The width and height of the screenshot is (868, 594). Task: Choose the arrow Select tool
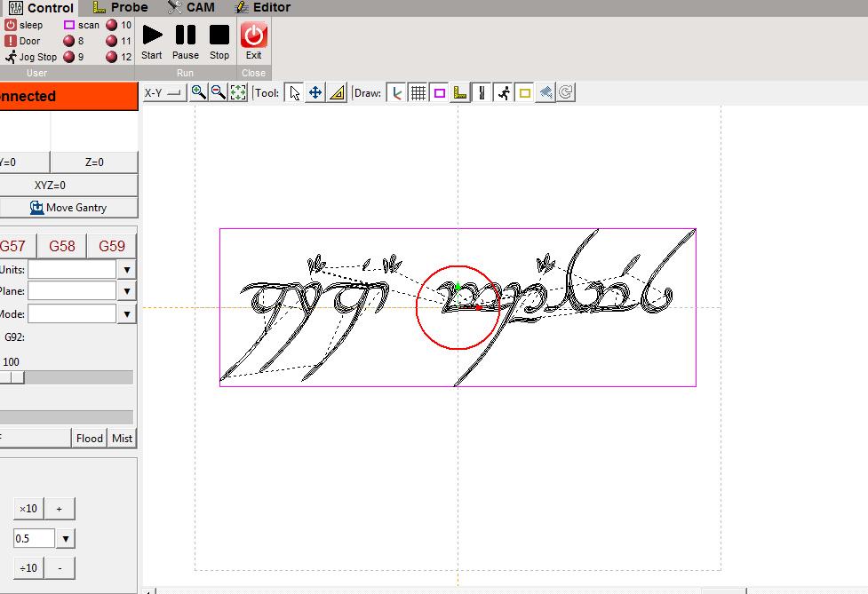294,93
